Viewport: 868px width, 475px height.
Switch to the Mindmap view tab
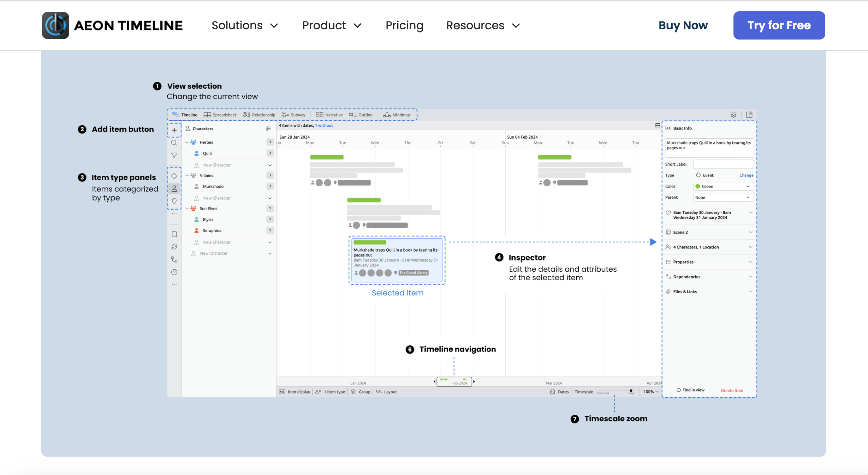(397, 115)
